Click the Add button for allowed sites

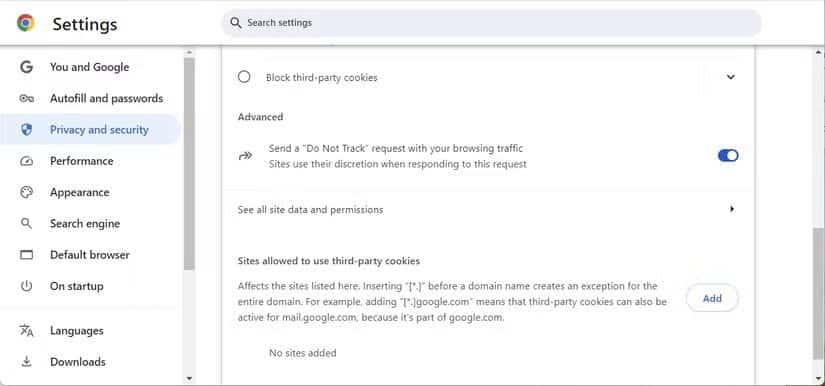coord(712,298)
